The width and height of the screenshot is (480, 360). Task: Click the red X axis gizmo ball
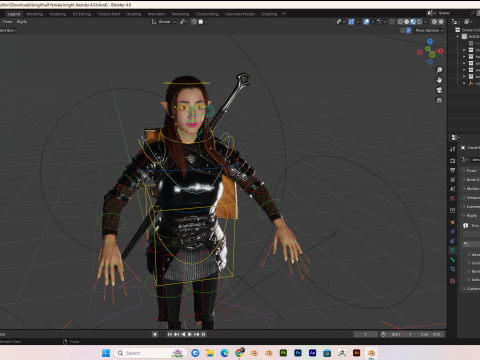(440, 51)
